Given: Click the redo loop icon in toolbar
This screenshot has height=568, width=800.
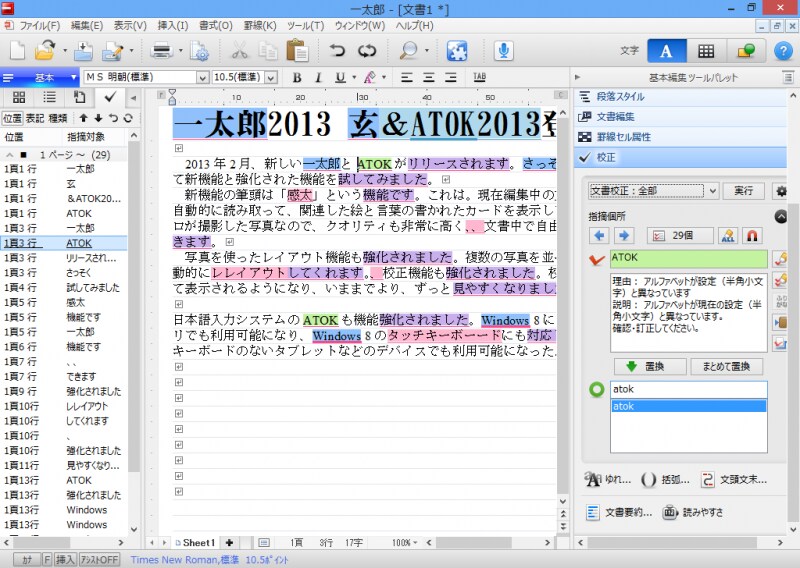Looking at the screenshot, I should pos(367,51).
